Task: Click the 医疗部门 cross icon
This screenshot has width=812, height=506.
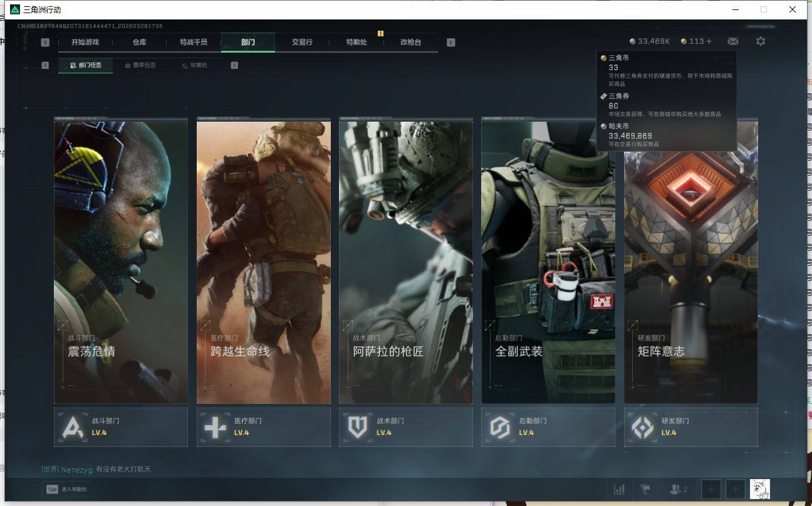Action: pos(215,428)
